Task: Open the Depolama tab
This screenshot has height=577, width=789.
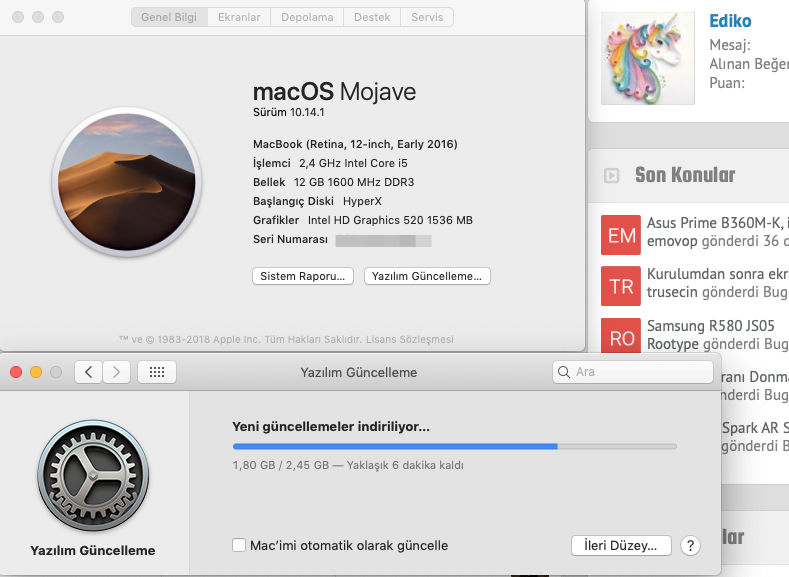Action: 307,17
